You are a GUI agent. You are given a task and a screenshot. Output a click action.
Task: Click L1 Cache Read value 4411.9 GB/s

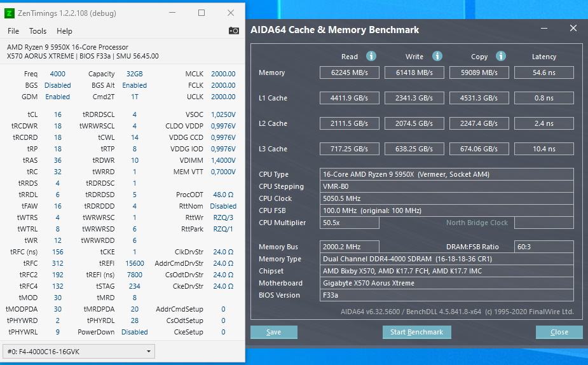pos(350,98)
